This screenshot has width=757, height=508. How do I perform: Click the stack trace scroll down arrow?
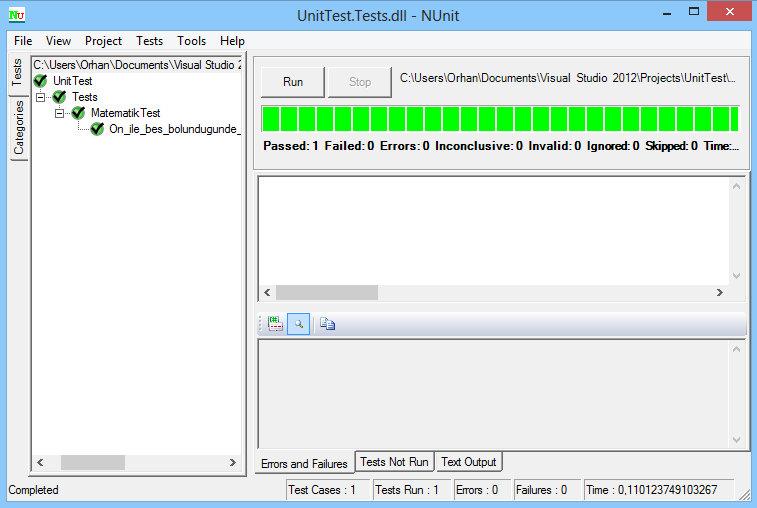pos(736,439)
